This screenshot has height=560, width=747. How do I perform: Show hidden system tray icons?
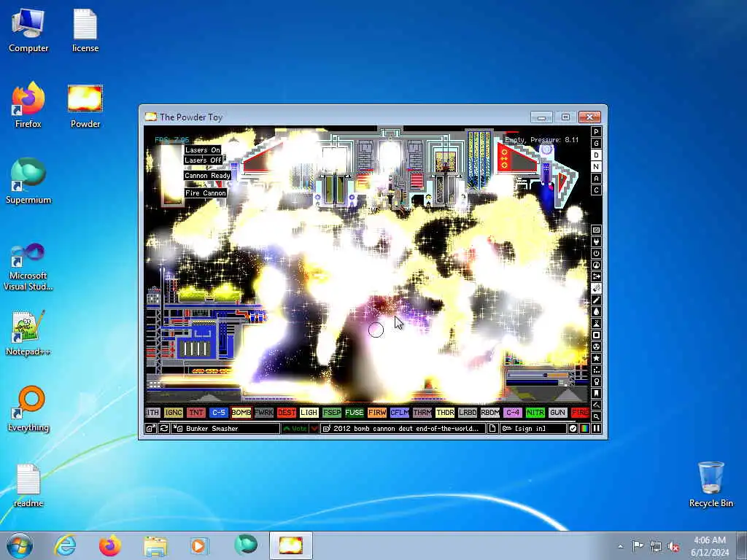tap(620, 546)
